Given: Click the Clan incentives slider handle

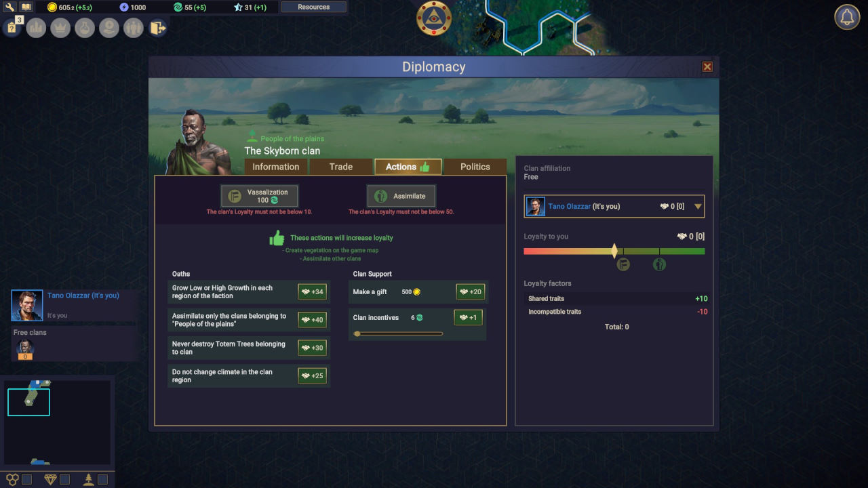Looking at the screenshot, I should 357,333.
